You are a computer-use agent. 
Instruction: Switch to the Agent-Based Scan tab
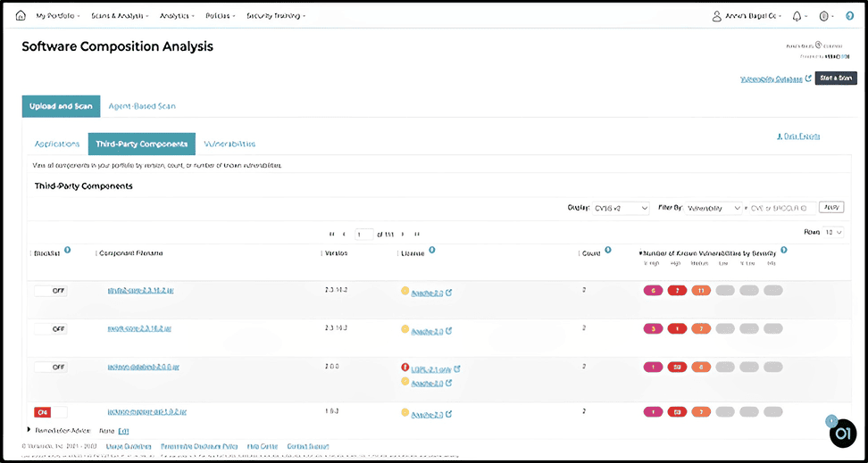click(x=142, y=106)
